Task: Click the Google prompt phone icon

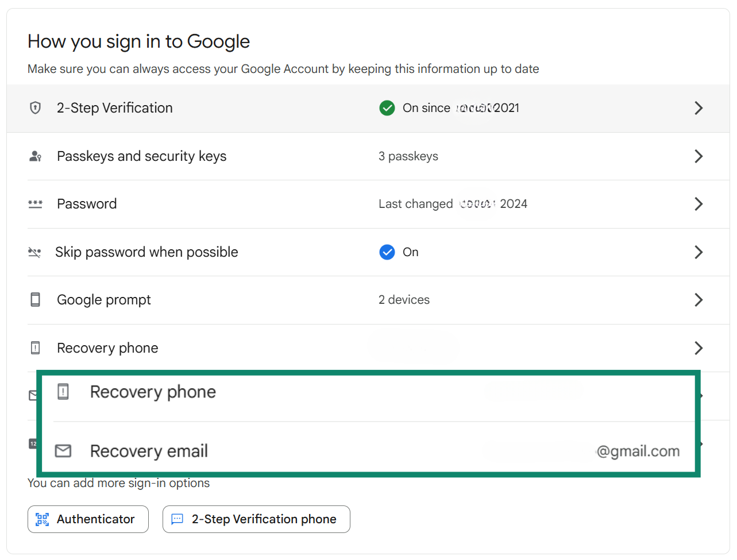Action: [x=35, y=300]
